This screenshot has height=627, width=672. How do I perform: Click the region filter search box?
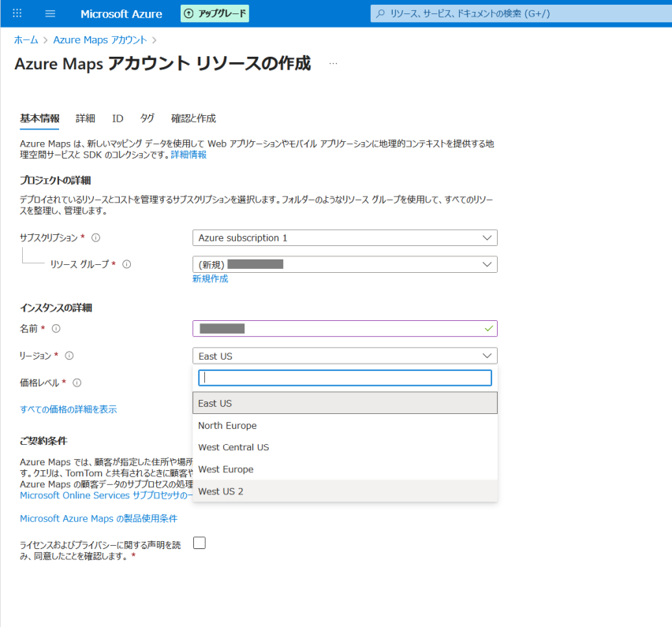pos(345,378)
